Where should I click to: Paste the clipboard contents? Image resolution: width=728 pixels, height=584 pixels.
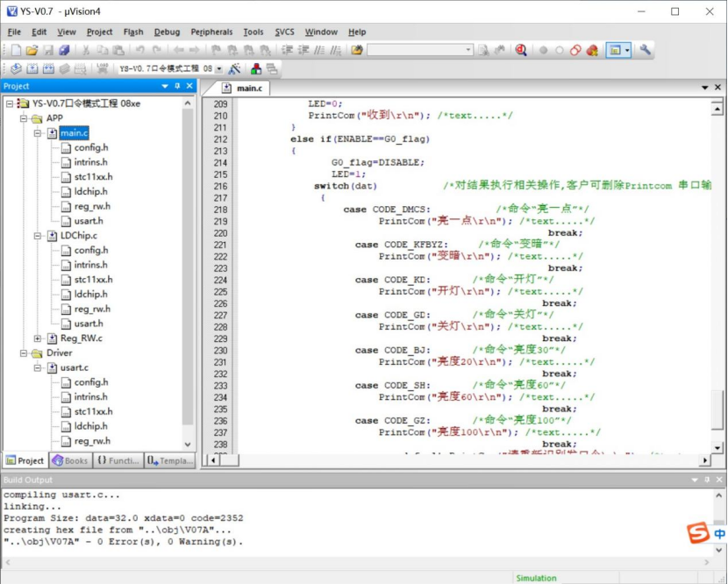[118, 50]
